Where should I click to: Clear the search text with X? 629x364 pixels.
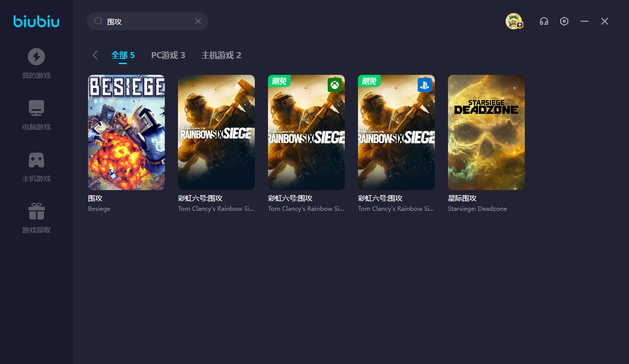click(x=198, y=21)
